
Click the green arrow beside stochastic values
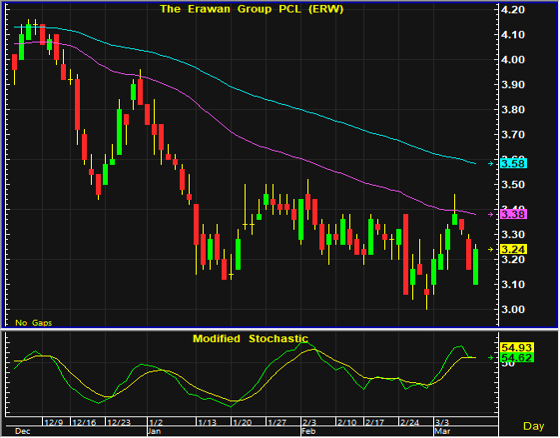tap(491, 358)
